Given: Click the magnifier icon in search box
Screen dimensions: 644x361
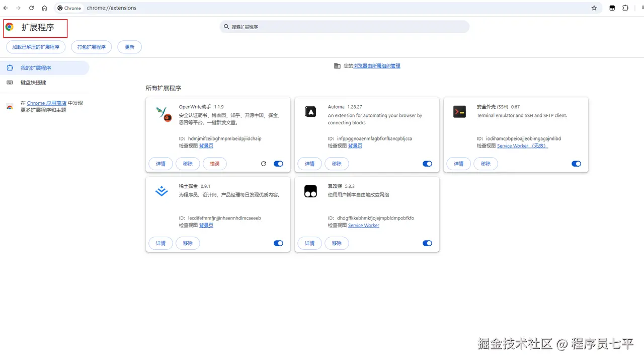Looking at the screenshot, I should (226, 27).
